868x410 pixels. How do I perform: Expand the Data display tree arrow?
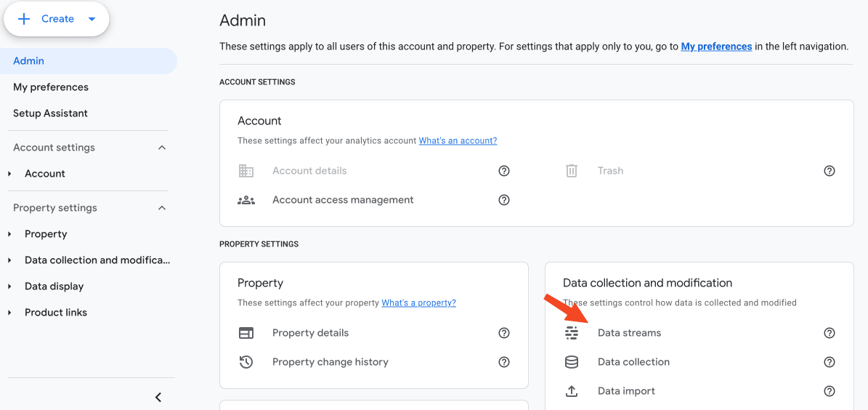[x=10, y=286]
